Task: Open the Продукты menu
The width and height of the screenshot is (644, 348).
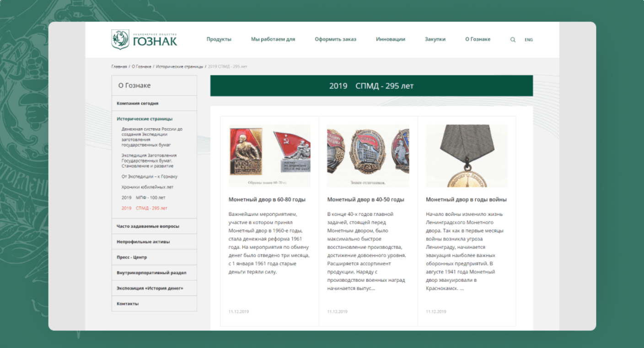Action: [219, 39]
